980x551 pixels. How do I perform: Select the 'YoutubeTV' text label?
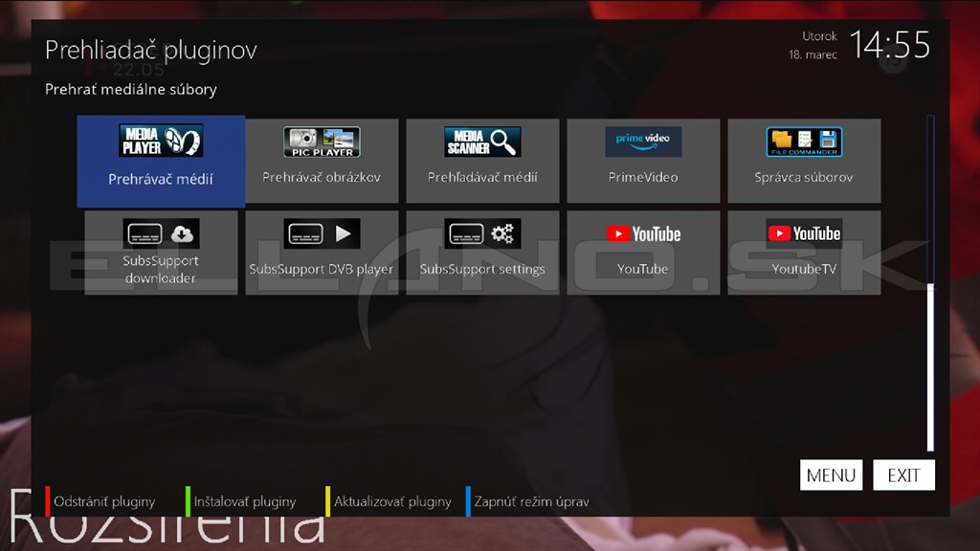[x=804, y=269]
